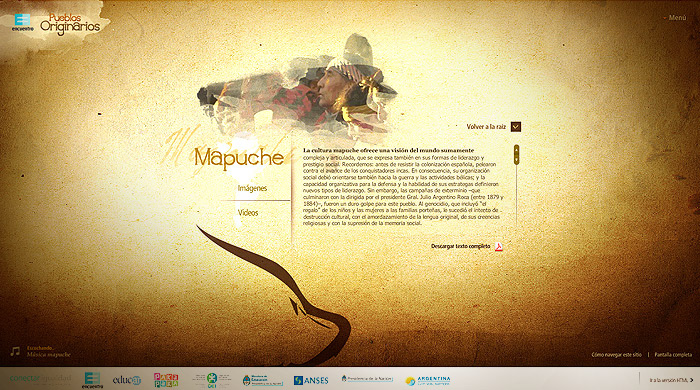Click the PDF icon to download text
Viewport: 700px width, 390px height.
[498, 246]
